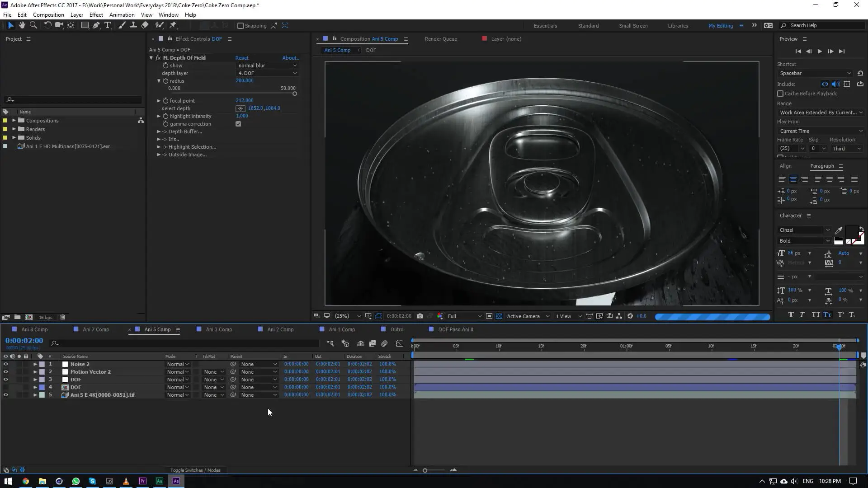This screenshot has height=488, width=868.
Task: Uncheck gamma correction checkbox
Action: [238, 124]
